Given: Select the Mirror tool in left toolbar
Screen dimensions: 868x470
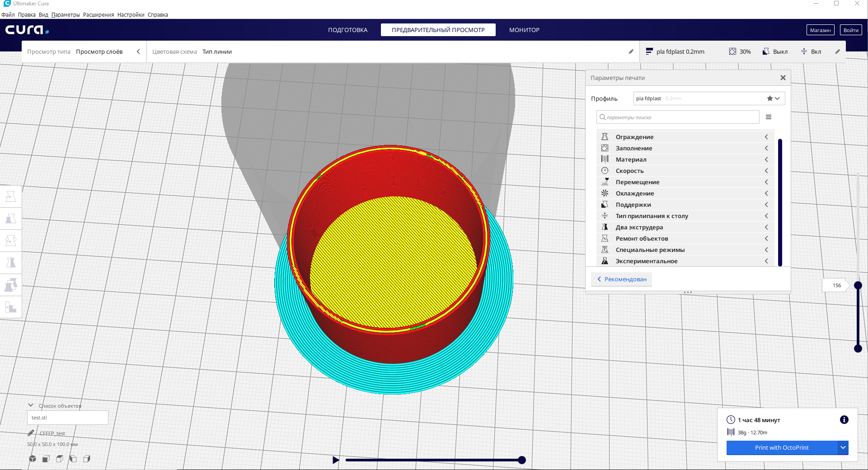Looking at the screenshot, I should [11, 263].
